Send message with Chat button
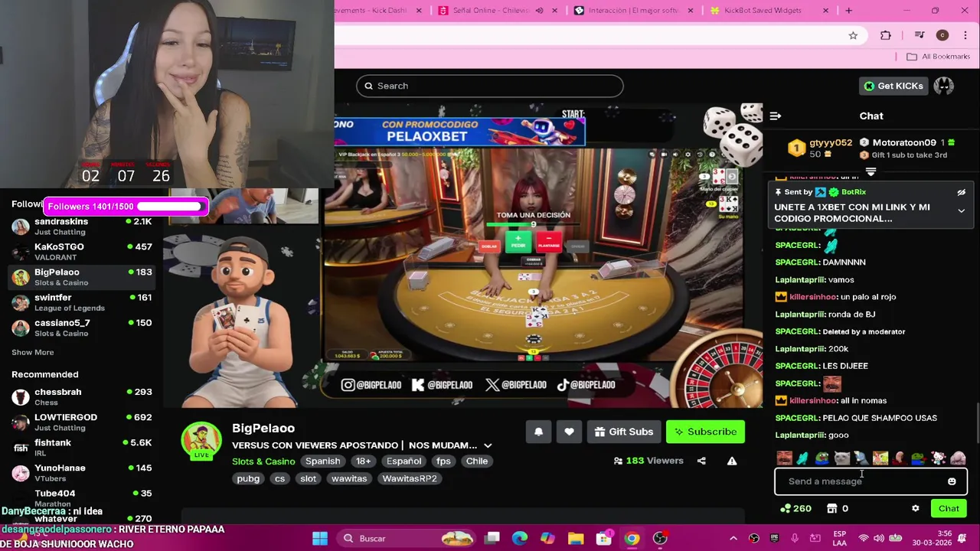The image size is (980, 551). [x=949, y=508]
